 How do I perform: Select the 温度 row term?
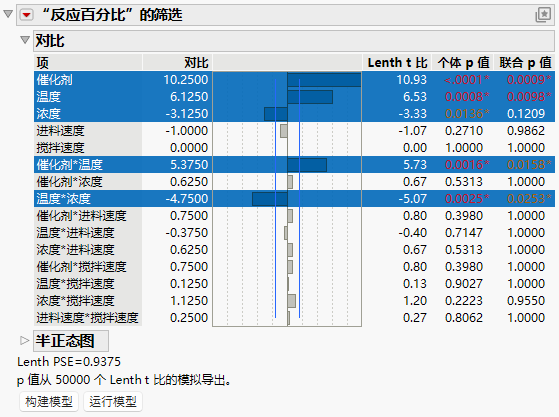pos(48,97)
